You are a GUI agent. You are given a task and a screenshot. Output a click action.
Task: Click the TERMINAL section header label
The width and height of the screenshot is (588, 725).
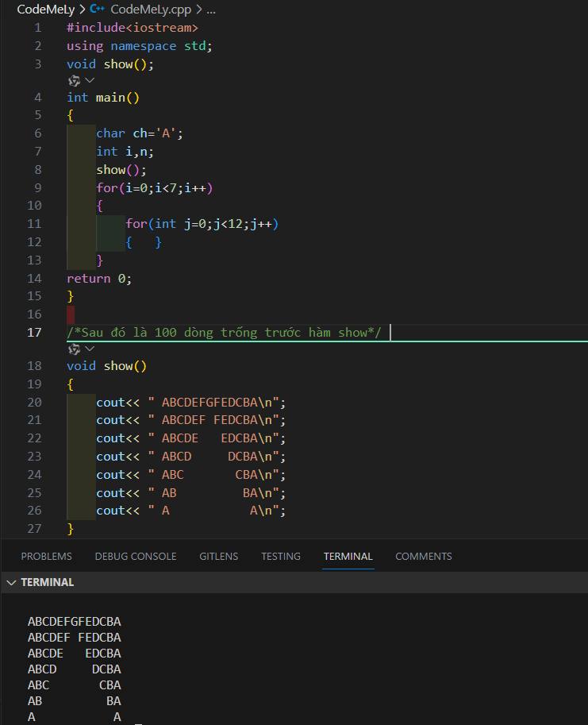47,582
